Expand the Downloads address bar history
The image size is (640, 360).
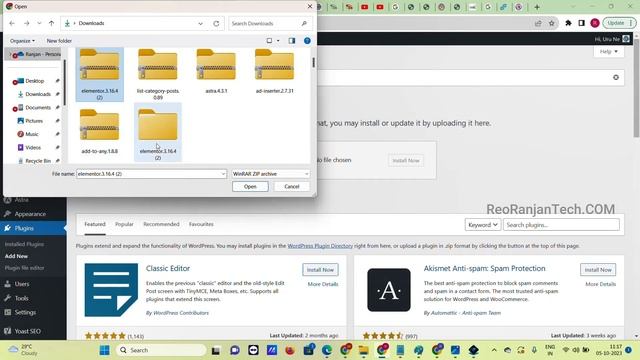coord(200,23)
